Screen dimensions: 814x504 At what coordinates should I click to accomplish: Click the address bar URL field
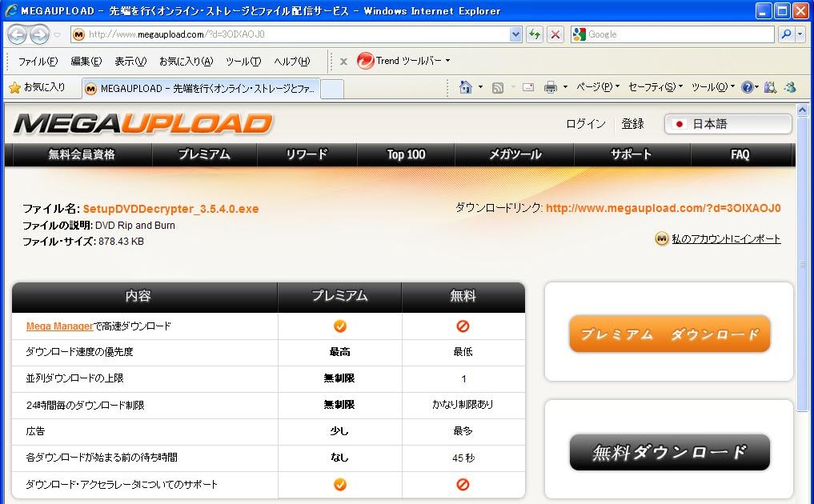291,34
